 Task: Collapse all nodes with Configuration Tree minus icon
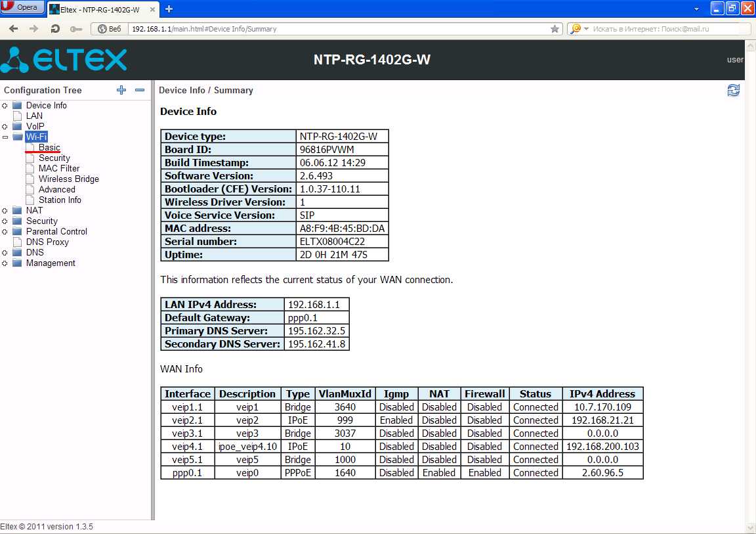click(x=140, y=90)
